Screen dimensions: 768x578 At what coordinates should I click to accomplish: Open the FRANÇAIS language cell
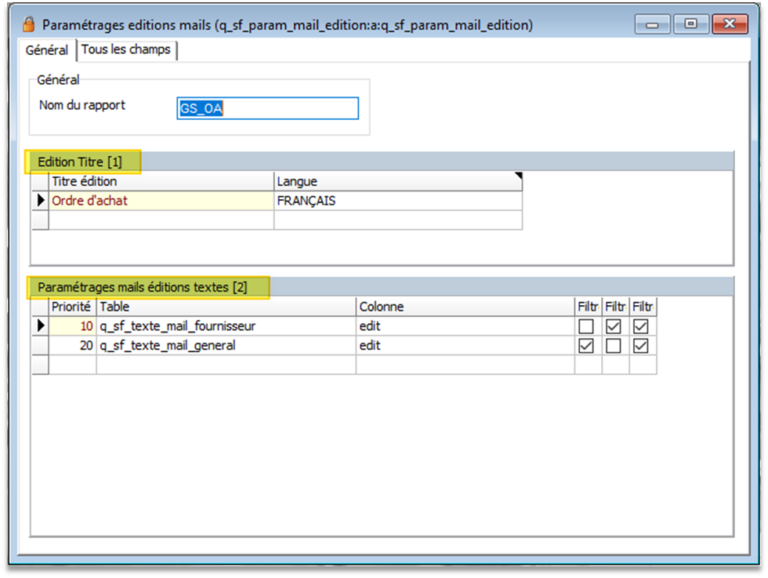tap(397, 201)
